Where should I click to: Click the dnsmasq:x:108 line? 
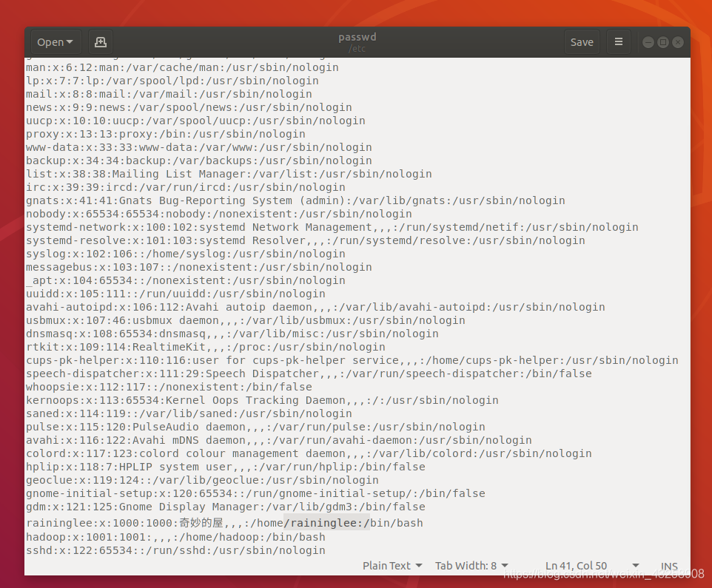coord(232,334)
